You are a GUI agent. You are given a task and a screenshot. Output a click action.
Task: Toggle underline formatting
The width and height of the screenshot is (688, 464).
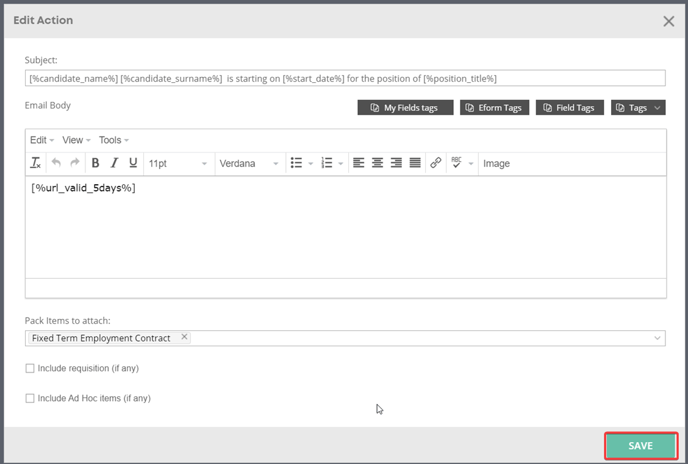(133, 163)
